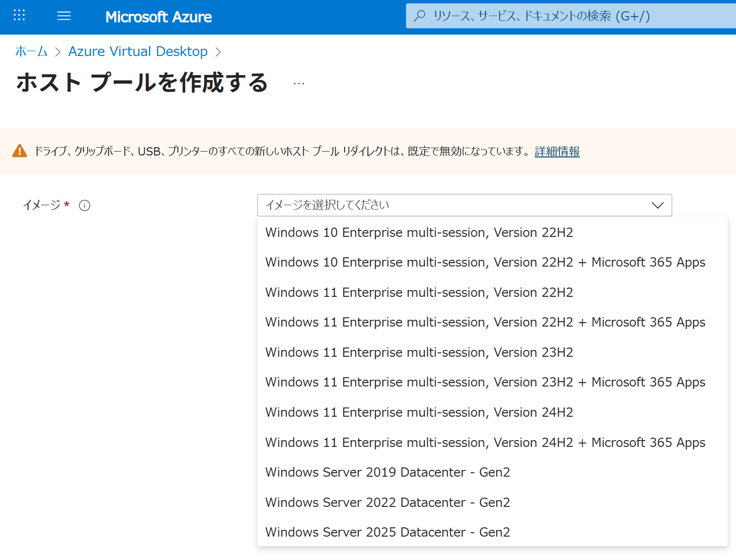The height and width of the screenshot is (560, 736).
Task: Click the イメージ field label
Action: click(41, 205)
